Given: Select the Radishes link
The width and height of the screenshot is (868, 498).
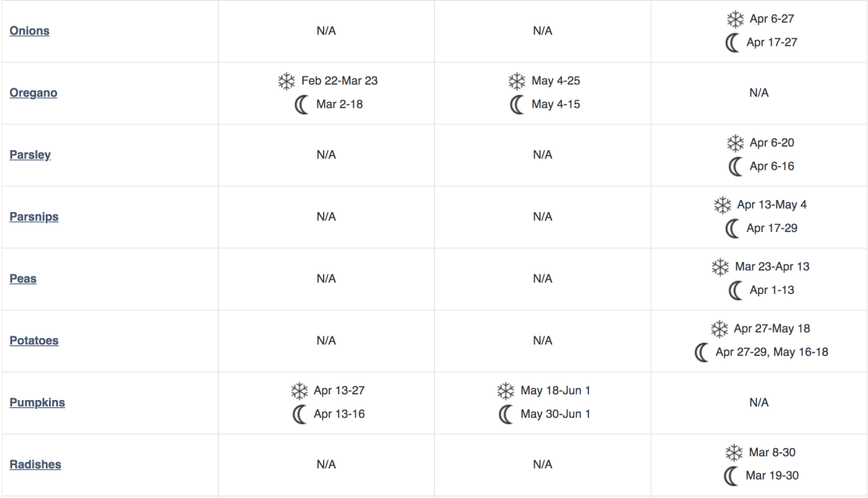Looking at the screenshot, I should click(35, 463).
